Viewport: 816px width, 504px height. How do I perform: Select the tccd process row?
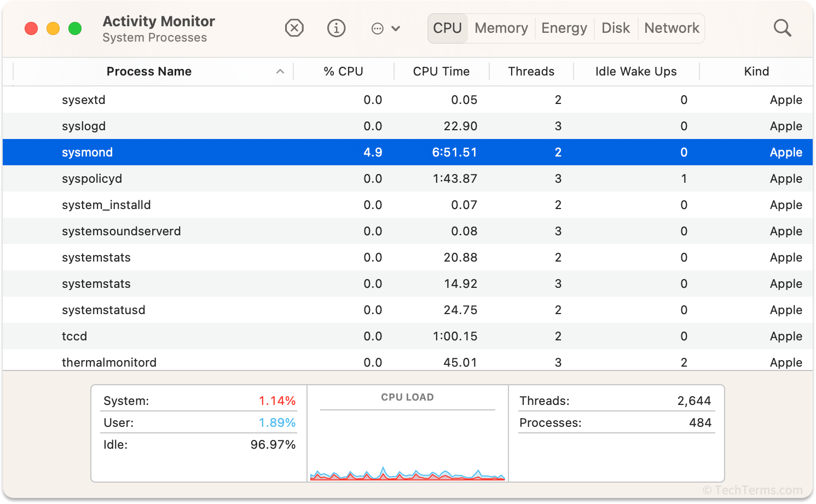(x=408, y=337)
